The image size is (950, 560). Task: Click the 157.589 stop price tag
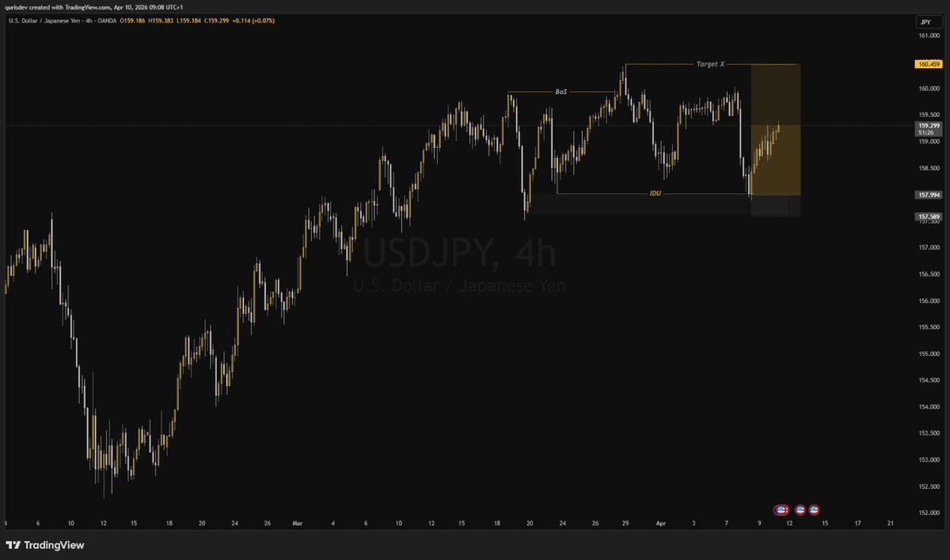(x=928, y=216)
